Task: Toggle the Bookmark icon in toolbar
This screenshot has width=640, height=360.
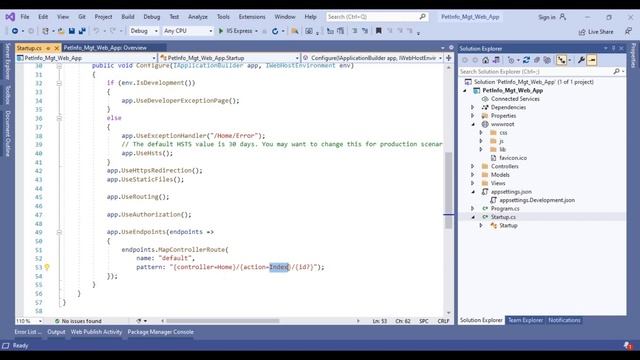Action: [379, 31]
